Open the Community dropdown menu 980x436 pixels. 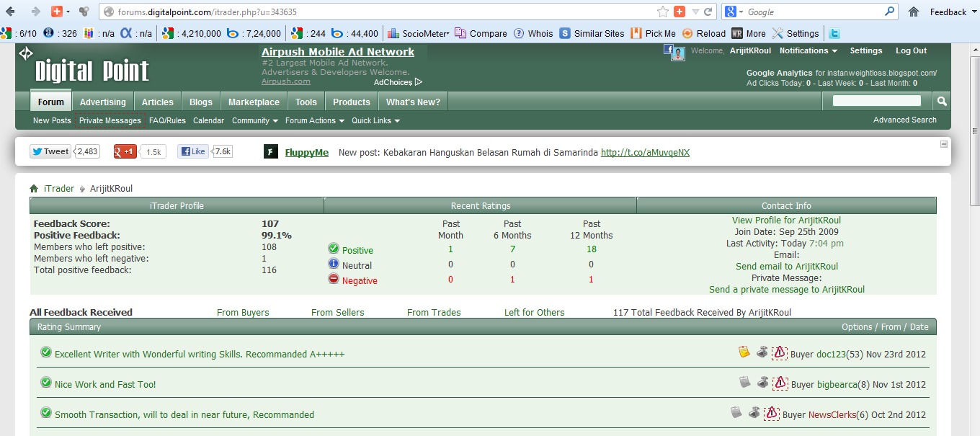254,120
